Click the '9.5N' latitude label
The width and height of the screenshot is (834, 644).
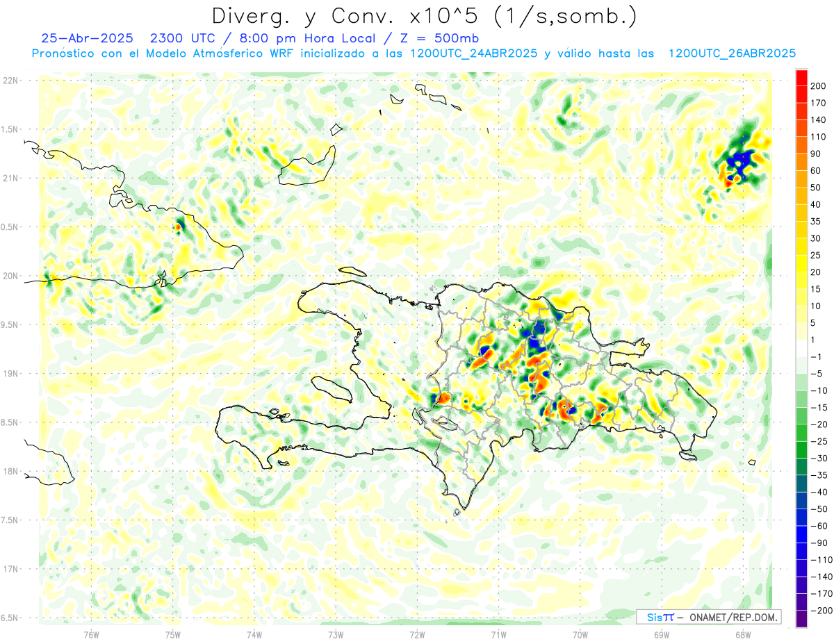[10, 324]
